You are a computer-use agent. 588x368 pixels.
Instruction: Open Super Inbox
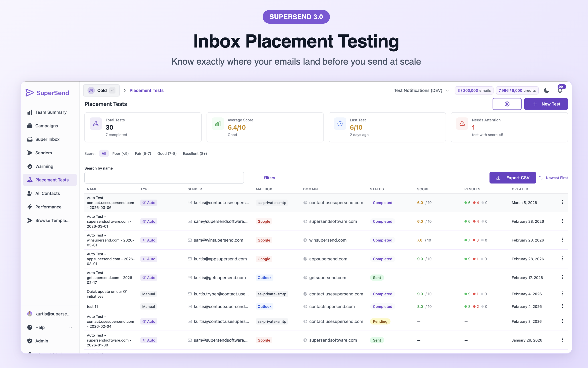pyautogui.click(x=47, y=139)
